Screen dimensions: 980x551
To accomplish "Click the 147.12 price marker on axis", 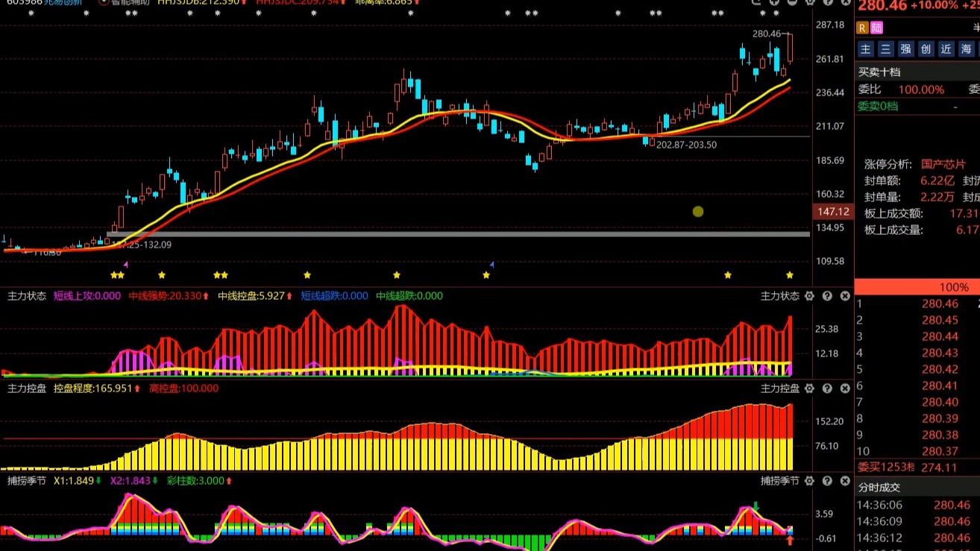I will click(x=832, y=212).
